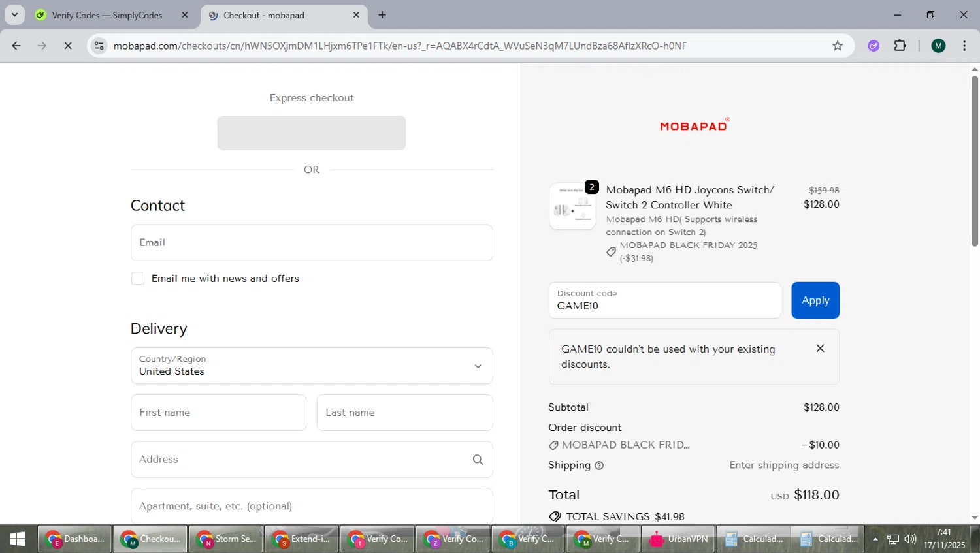
Task: Click the volume speaker tray icon
Action: [x=910, y=539]
